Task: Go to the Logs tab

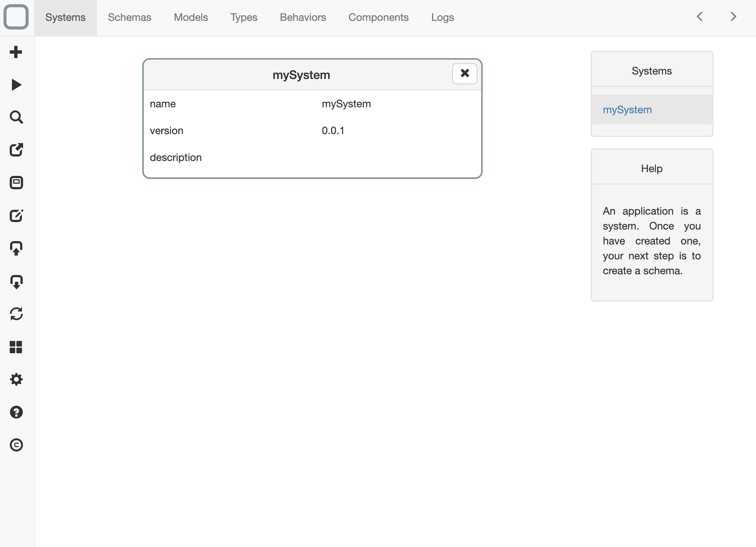Action: pos(442,18)
